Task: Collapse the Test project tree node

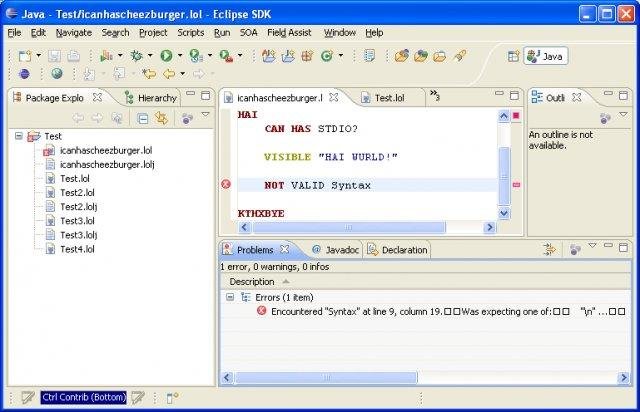Action: click(x=19, y=136)
